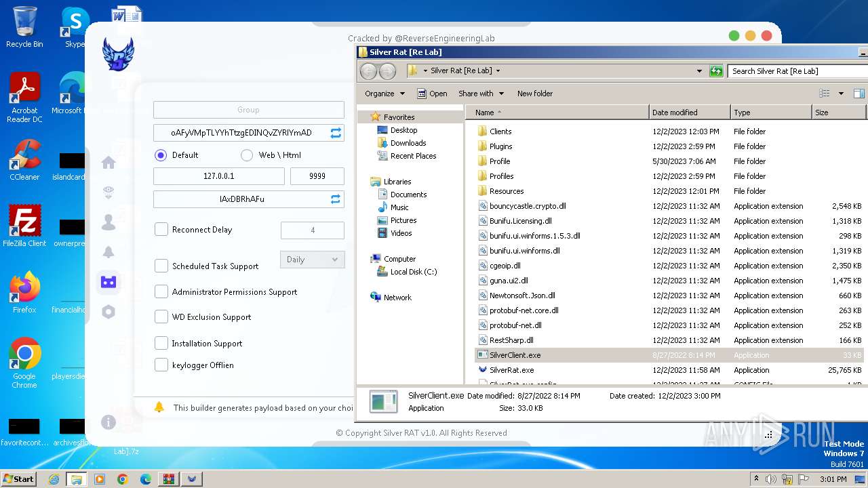Click the Silver RAT taskbar icon
Image resolution: width=868 pixels, height=488 pixels.
point(192,479)
